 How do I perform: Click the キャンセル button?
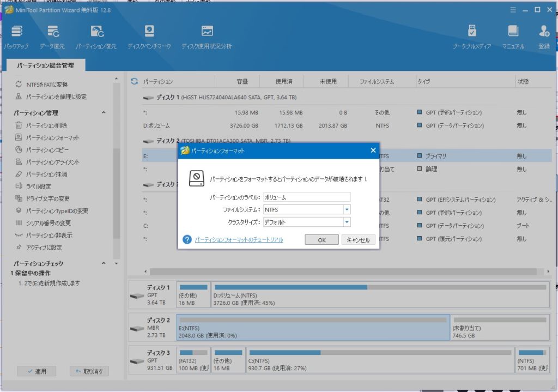(358, 240)
